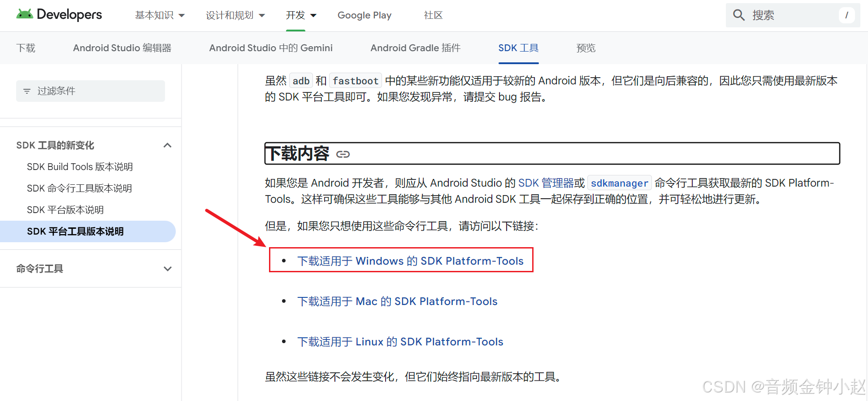Viewport: 868px width, 401px height.
Task: Click the sdkmanager code link
Action: [619, 183]
